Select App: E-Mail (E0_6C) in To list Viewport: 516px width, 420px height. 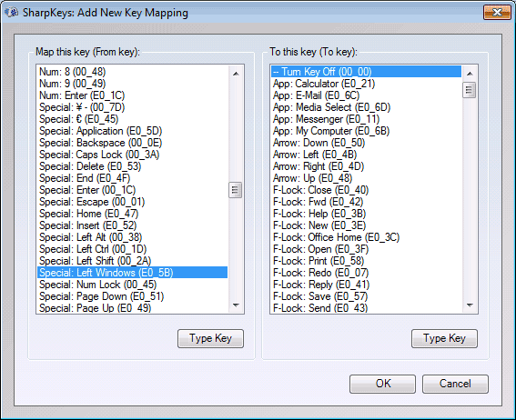pos(366,95)
